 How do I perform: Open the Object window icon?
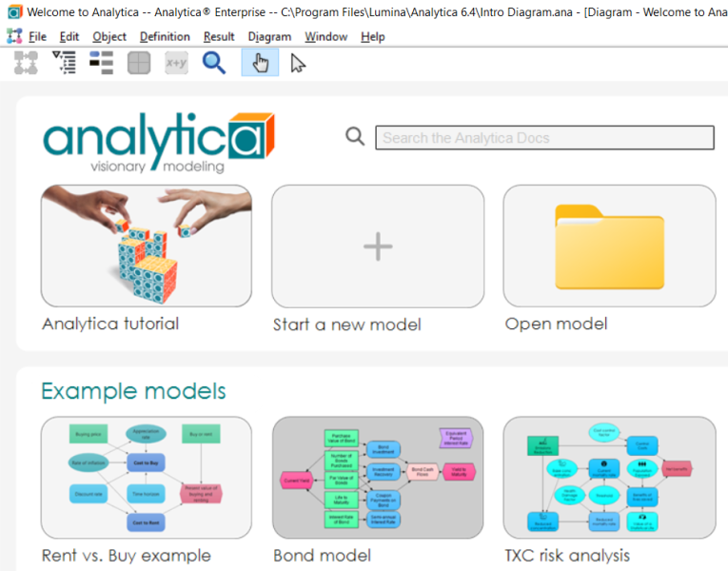[101, 63]
